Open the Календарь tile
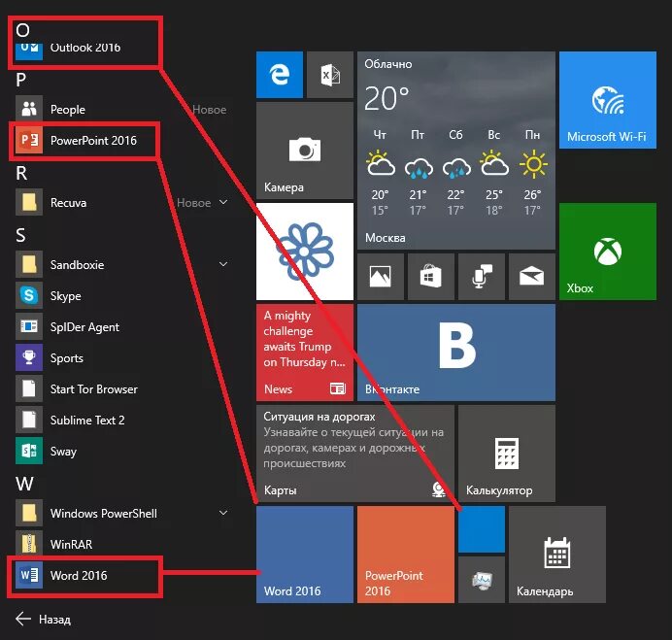This screenshot has width=672, height=640. (557, 555)
